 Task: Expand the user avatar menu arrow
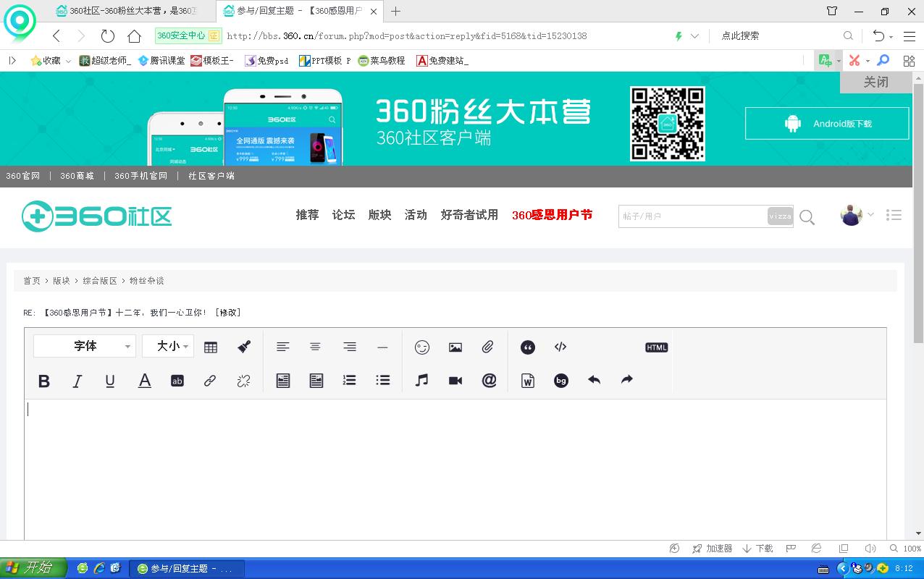point(870,215)
